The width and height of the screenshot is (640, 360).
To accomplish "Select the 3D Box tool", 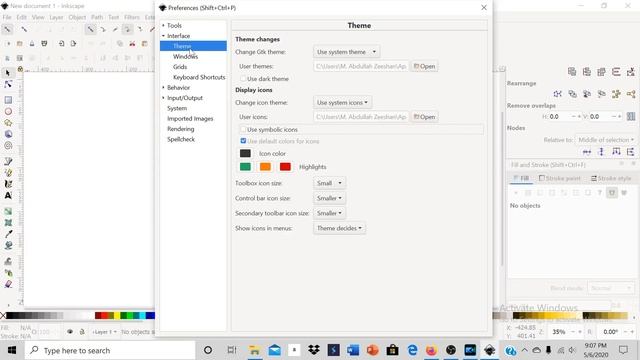I will pyautogui.click(x=8, y=134).
